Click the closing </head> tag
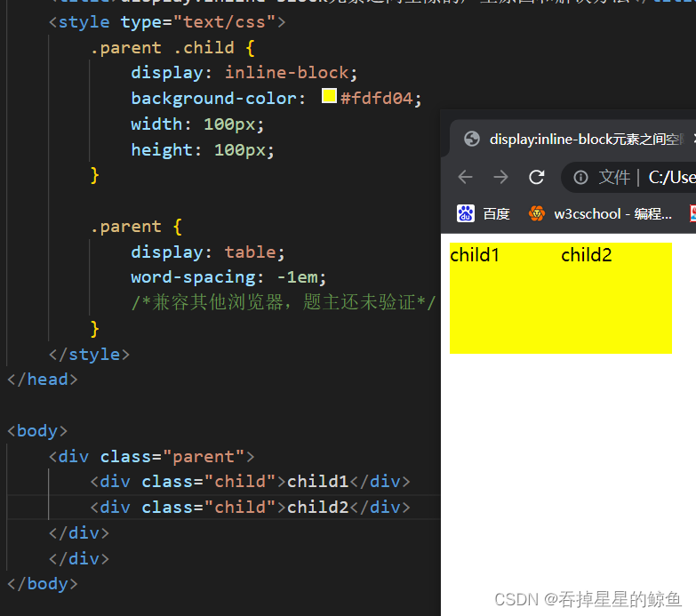Screen dimensions: 696x616 point(43,380)
